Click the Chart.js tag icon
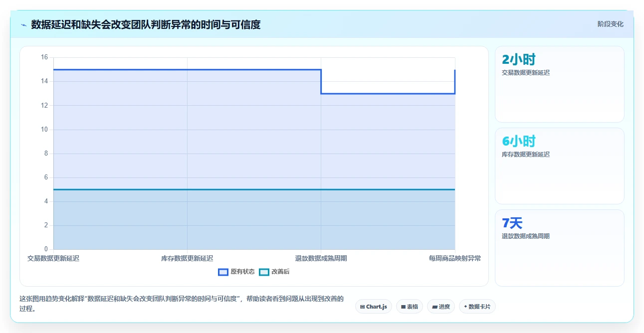The height and width of the screenshot is (333, 644). [363, 307]
